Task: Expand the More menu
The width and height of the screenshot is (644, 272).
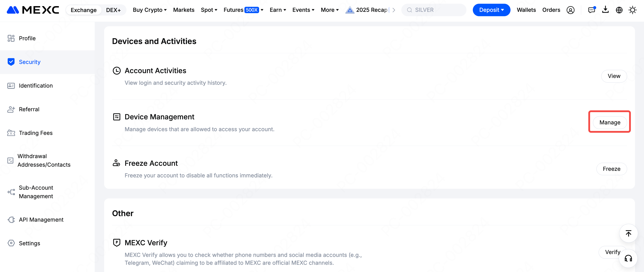Action: click(329, 10)
